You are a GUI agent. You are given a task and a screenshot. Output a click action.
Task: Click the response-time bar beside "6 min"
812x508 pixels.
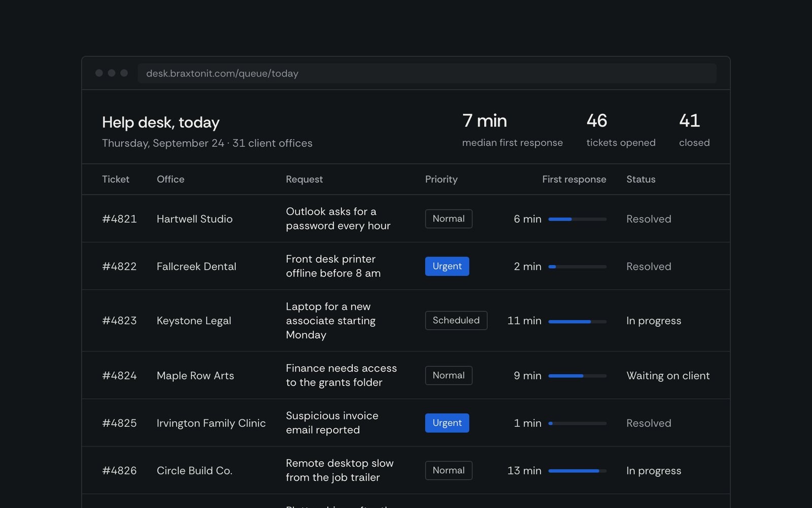[578, 219]
